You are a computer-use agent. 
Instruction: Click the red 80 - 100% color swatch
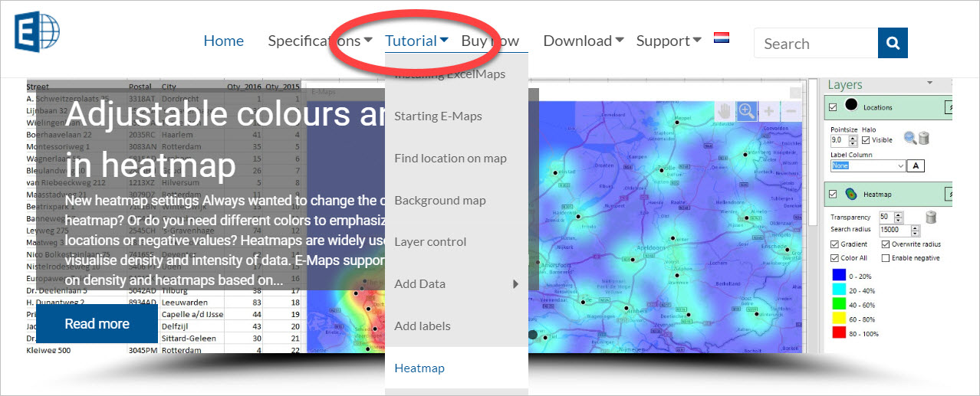839,334
